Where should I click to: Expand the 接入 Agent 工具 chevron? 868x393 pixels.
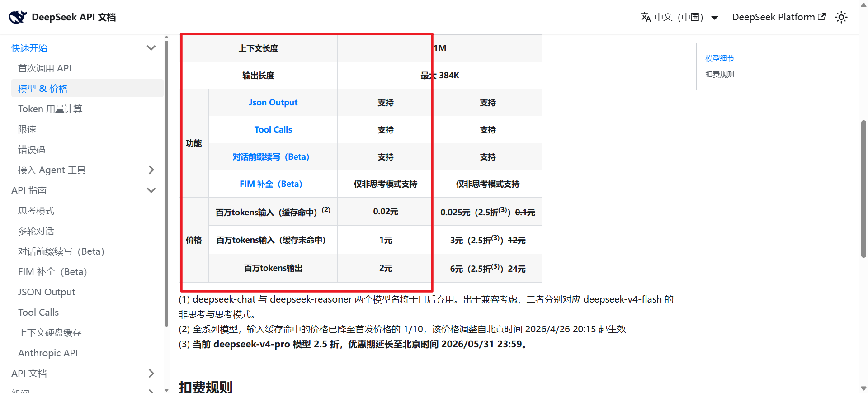151,170
